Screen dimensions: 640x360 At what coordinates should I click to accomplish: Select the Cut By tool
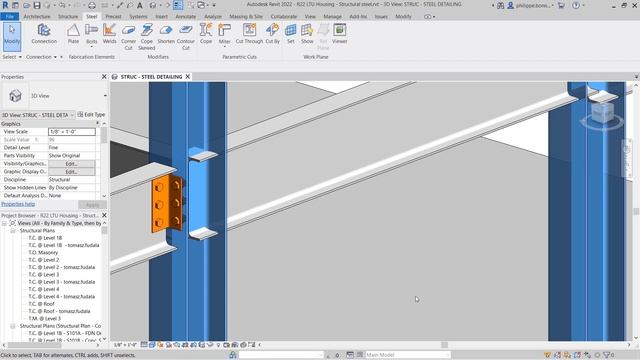tap(272, 34)
